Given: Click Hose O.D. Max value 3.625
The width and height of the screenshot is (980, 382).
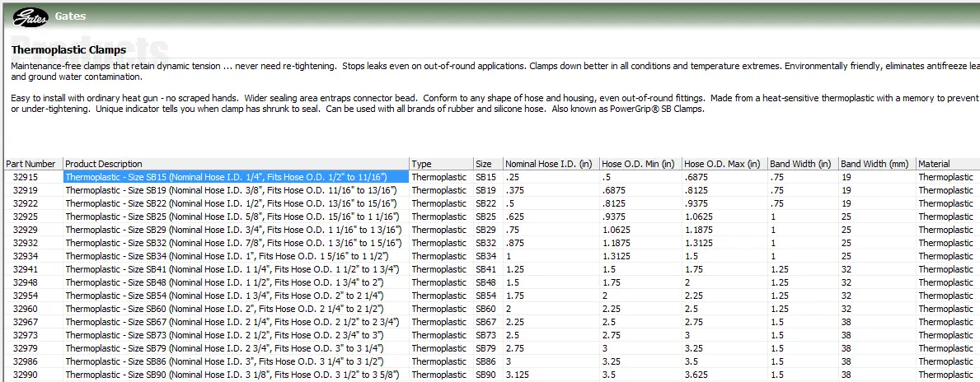Looking at the screenshot, I should point(696,375).
